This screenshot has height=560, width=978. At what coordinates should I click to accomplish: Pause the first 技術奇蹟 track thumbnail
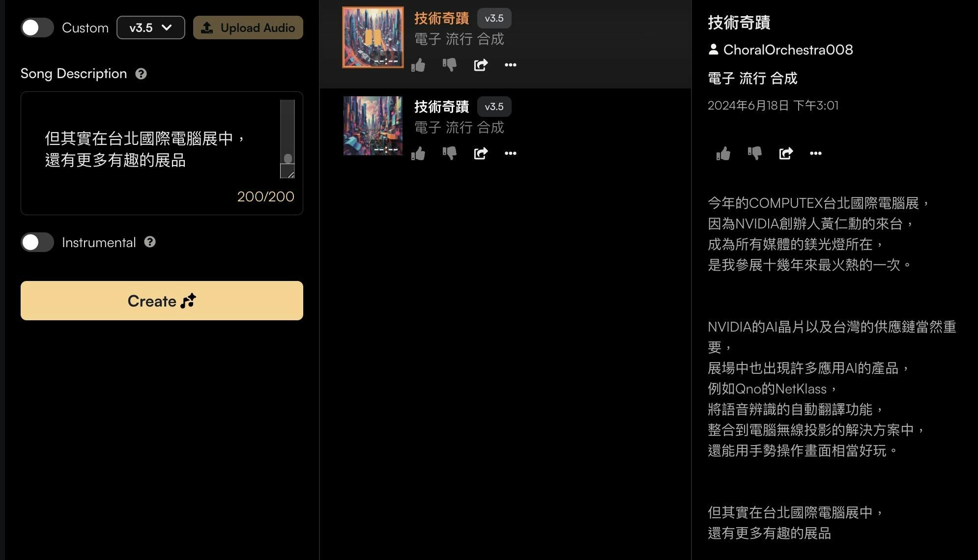[x=373, y=37]
